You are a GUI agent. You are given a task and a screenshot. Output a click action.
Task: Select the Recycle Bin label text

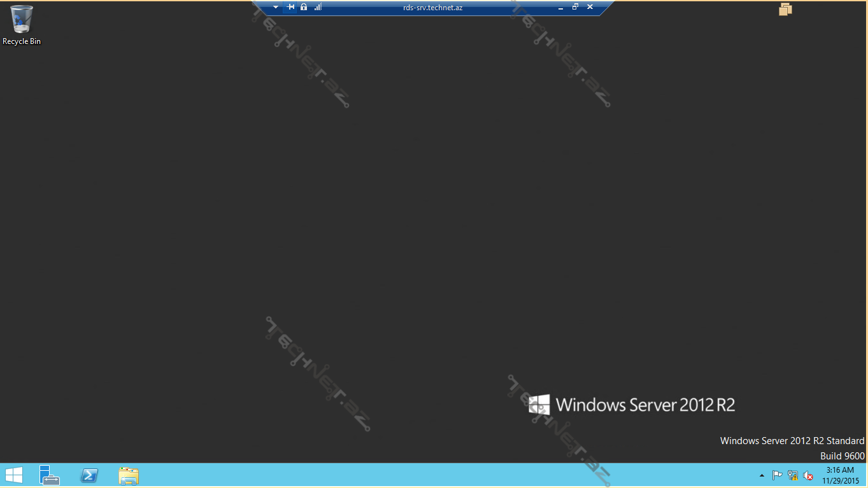coord(22,41)
